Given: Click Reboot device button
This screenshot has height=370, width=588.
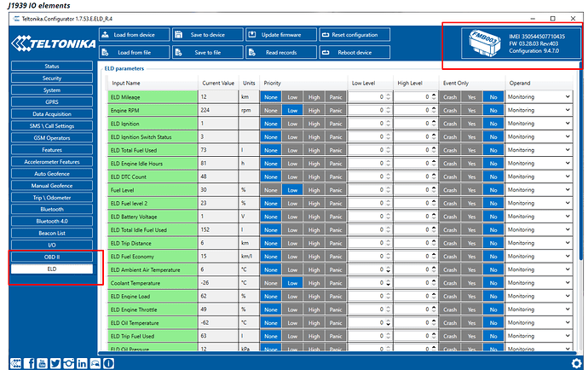Looking at the screenshot, I should pos(355,52).
